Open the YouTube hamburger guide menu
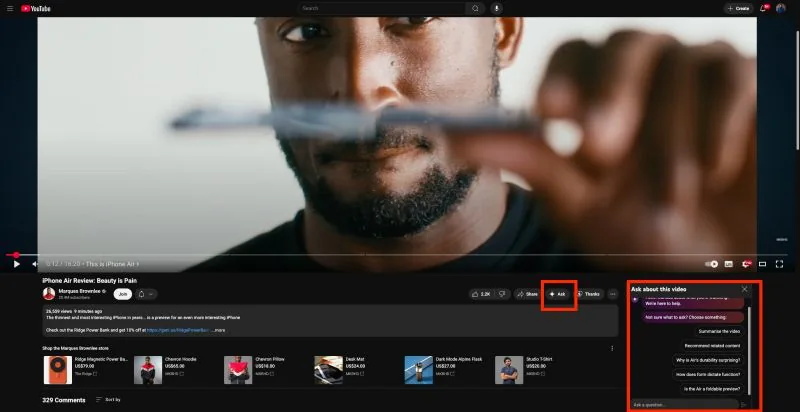Screen dimensions: 800x412 (10, 9)
